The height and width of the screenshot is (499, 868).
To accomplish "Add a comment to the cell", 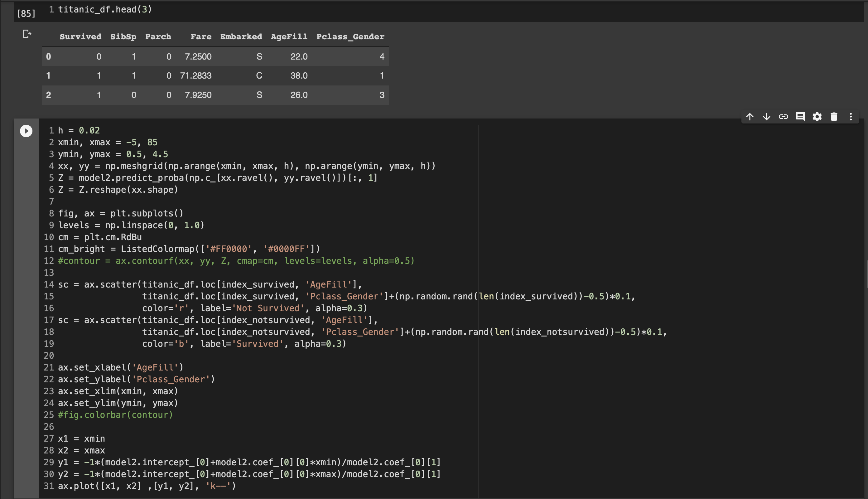I will (x=800, y=117).
